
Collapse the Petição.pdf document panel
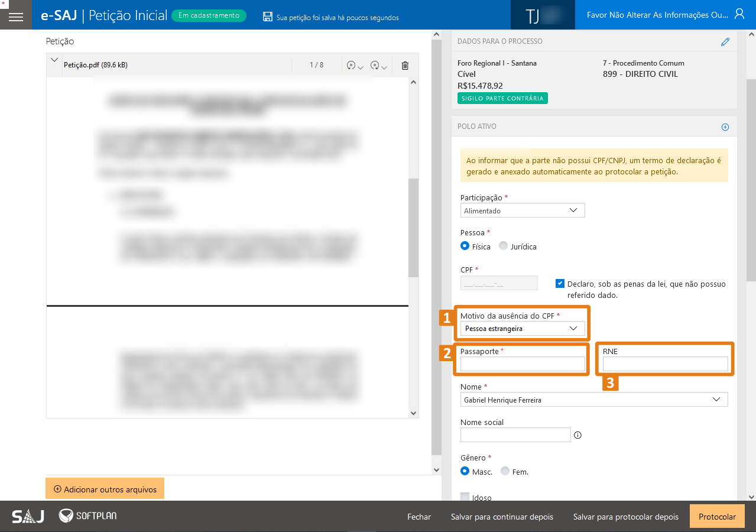tap(54, 60)
